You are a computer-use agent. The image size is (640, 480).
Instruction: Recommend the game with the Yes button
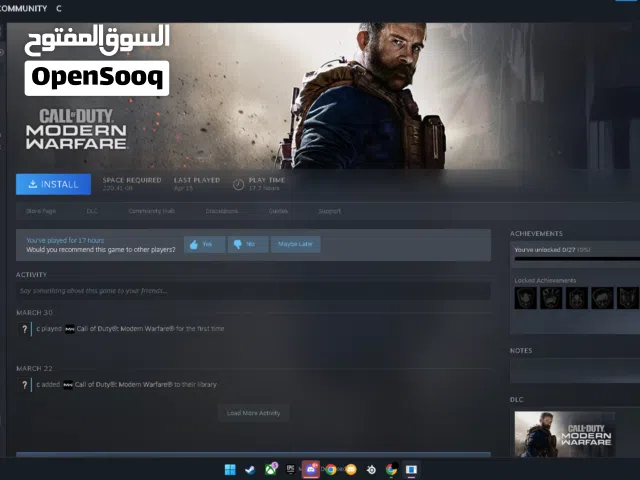(204, 244)
